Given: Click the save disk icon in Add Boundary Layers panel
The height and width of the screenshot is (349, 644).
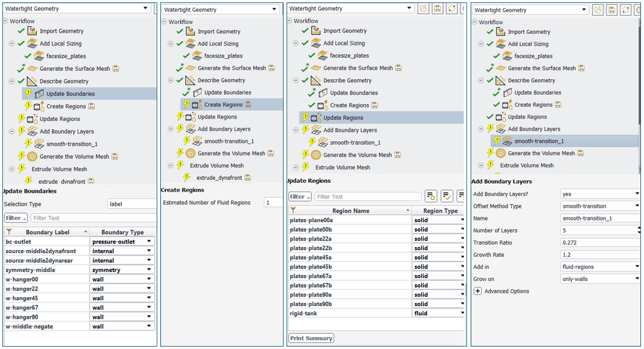Looking at the screenshot, I should pos(612,10).
